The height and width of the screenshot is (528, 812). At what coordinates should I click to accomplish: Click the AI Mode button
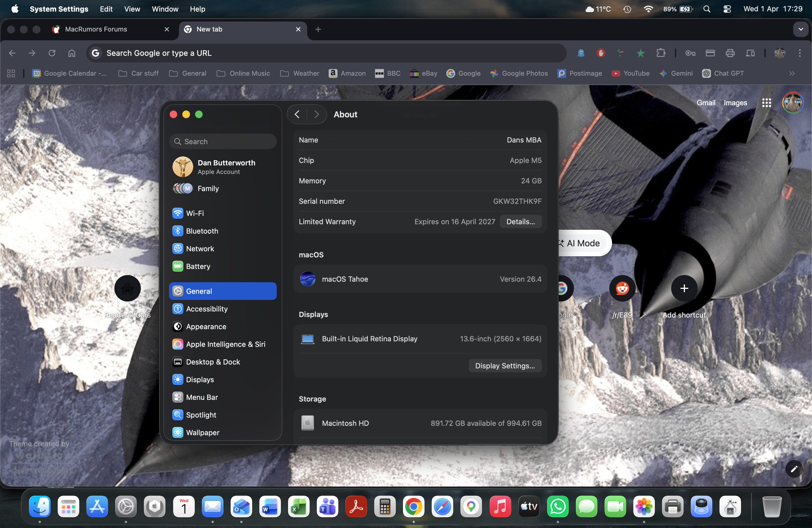pos(583,243)
